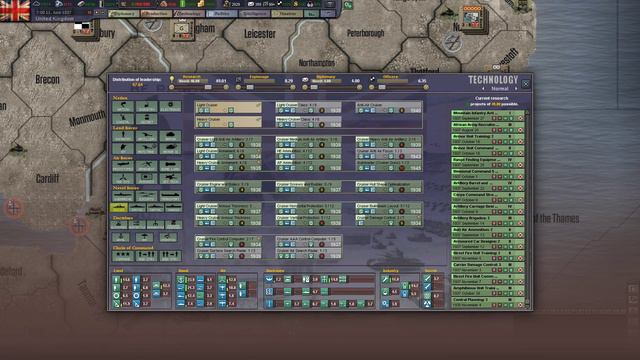640x360 pixels.
Task: Cancel the Mountain Infantry research project
Action: (x=520, y=118)
